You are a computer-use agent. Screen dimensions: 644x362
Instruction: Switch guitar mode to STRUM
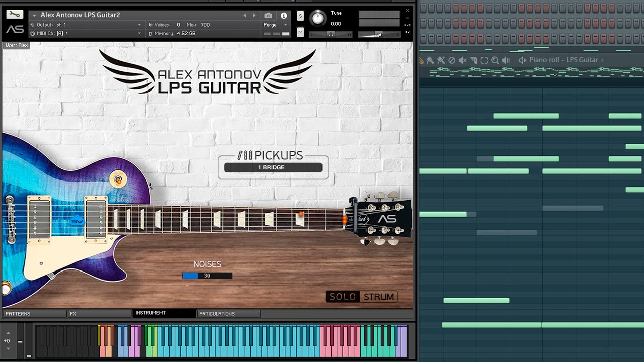coord(379,297)
